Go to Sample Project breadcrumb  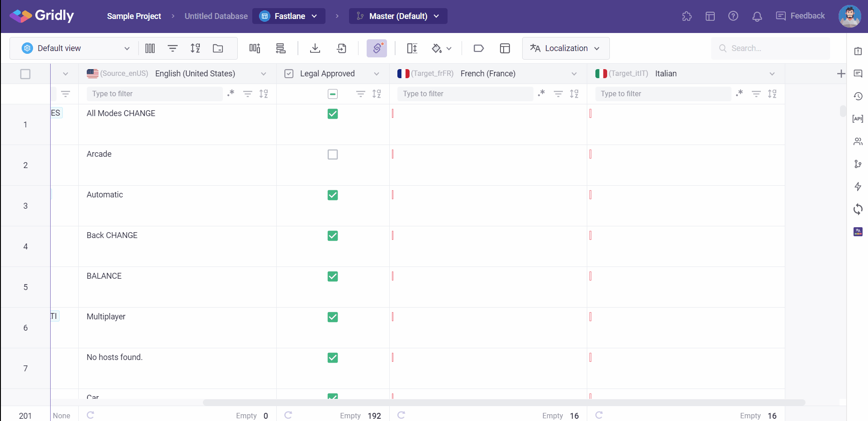coord(134,16)
